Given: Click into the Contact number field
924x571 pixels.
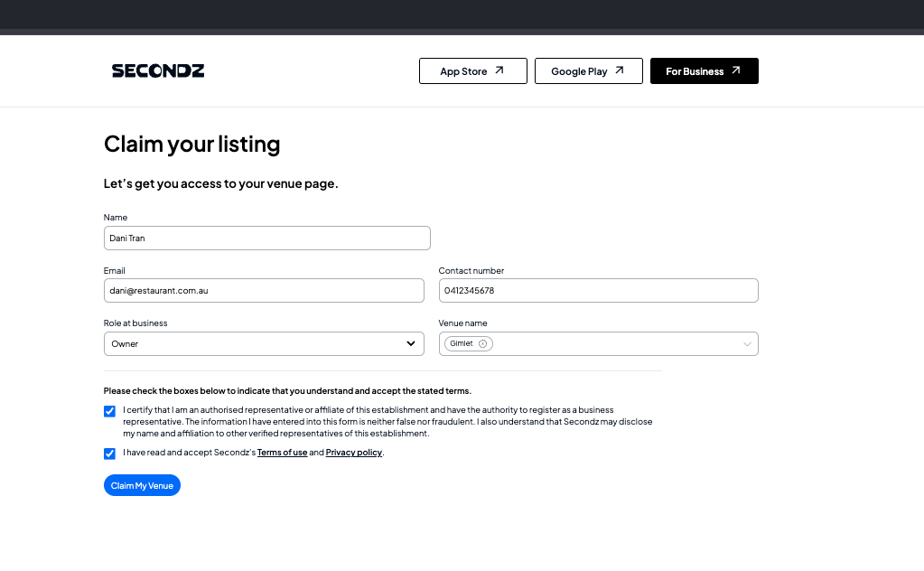Looking at the screenshot, I should 598,291.
